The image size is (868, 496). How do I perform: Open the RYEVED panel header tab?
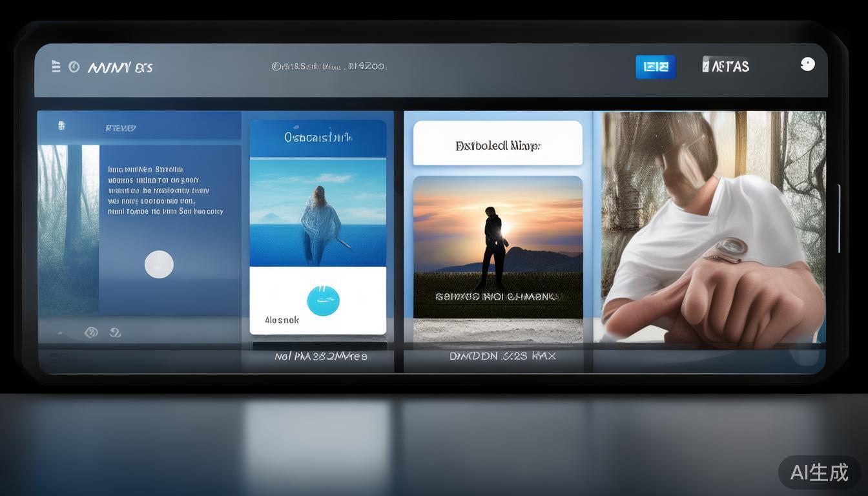coord(121,128)
